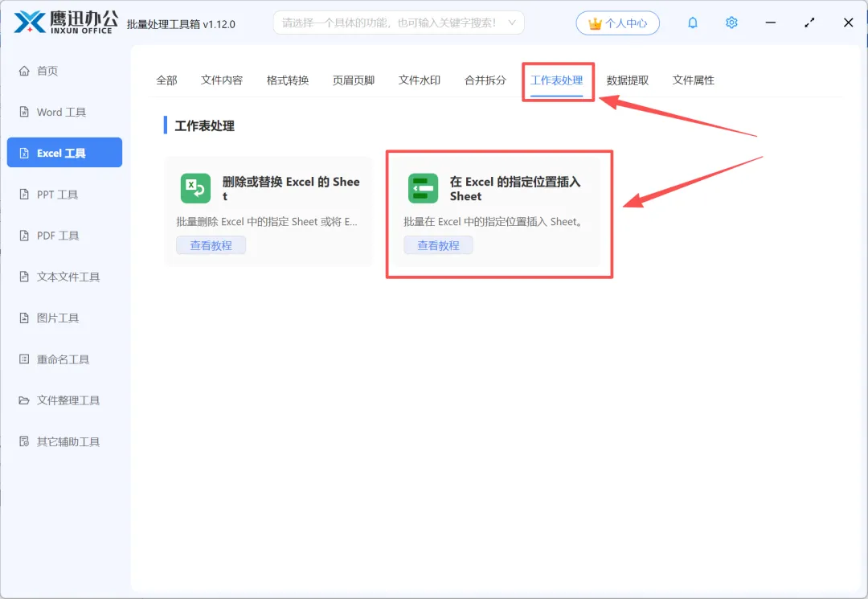The height and width of the screenshot is (599, 868).
Task: Click 查看教程 under 删除或替换 Sheet
Action: [211, 245]
